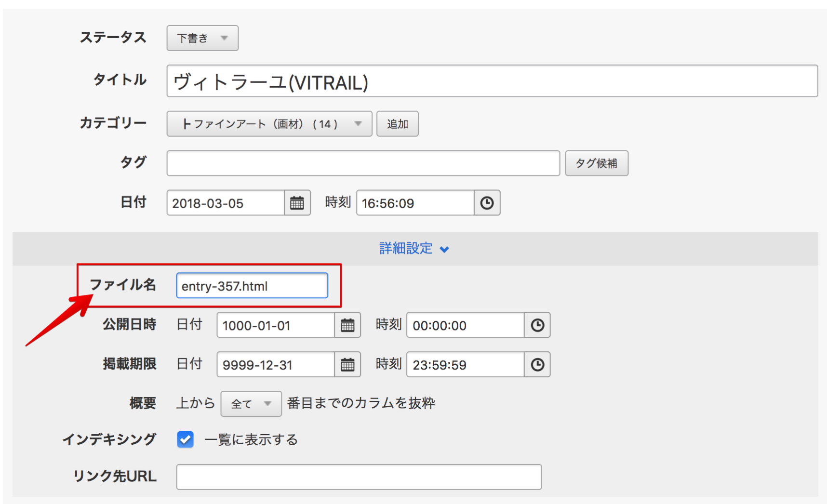Open the 概要 dropdown showing 全て
The width and height of the screenshot is (827, 504).
click(251, 404)
